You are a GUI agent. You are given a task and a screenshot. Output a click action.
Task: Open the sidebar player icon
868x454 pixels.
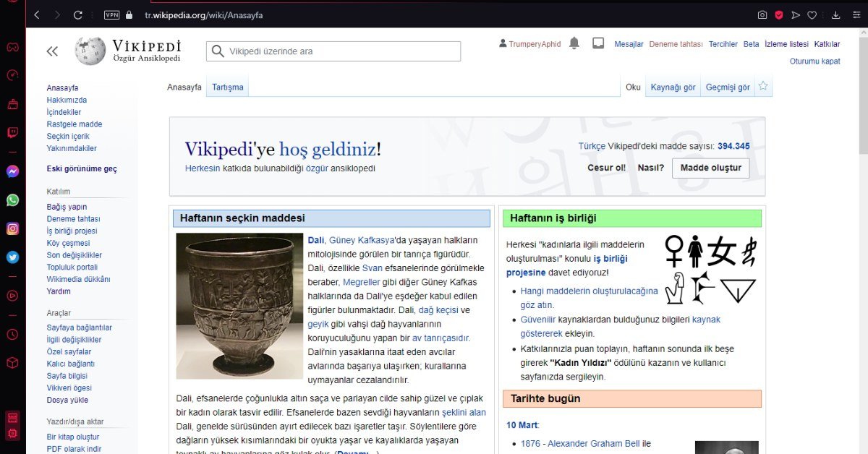point(12,295)
